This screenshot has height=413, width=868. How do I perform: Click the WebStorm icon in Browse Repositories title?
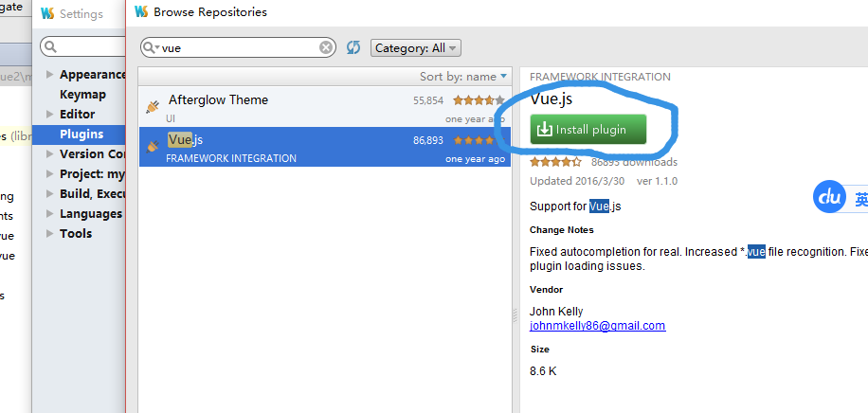coord(141,11)
